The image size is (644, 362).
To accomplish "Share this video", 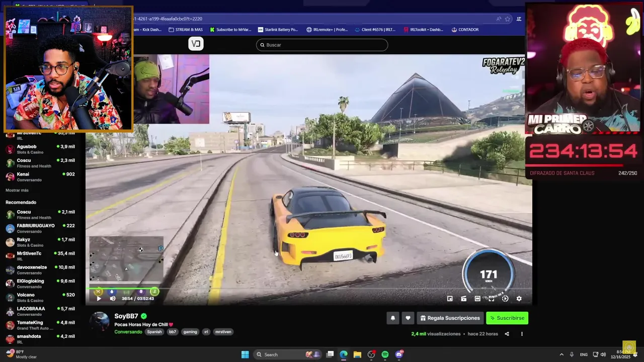I will click(x=507, y=334).
